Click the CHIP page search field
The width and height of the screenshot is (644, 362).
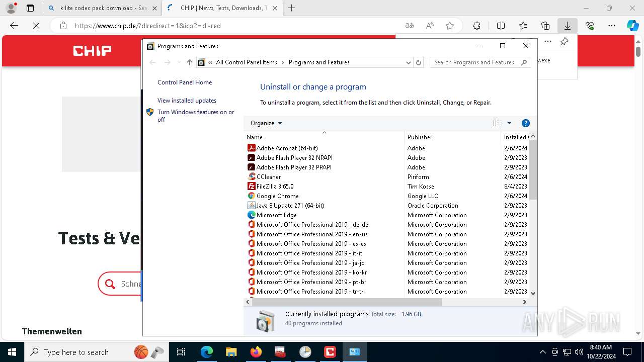(x=120, y=284)
